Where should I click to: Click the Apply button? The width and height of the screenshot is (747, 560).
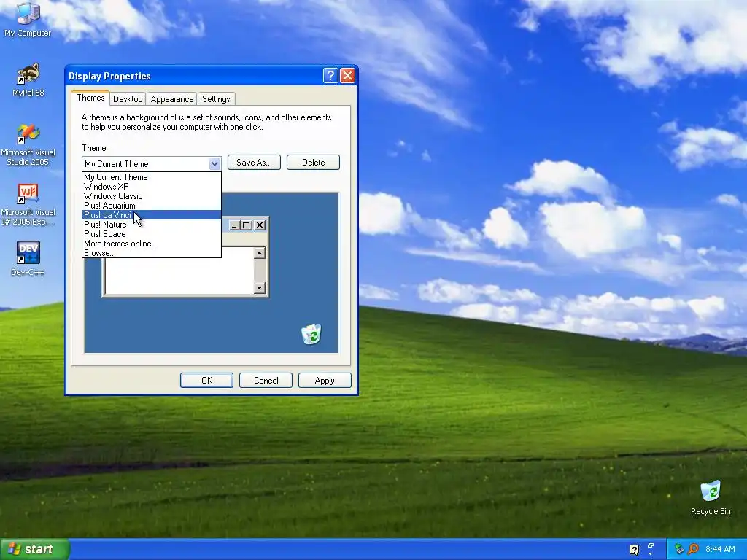(x=325, y=381)
